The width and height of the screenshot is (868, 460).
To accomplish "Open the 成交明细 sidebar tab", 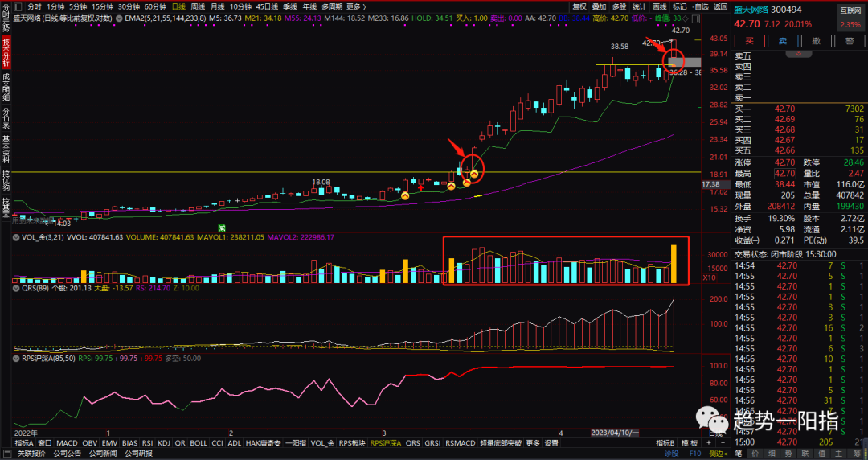I will pyautogui.click(x=6, y=87).
